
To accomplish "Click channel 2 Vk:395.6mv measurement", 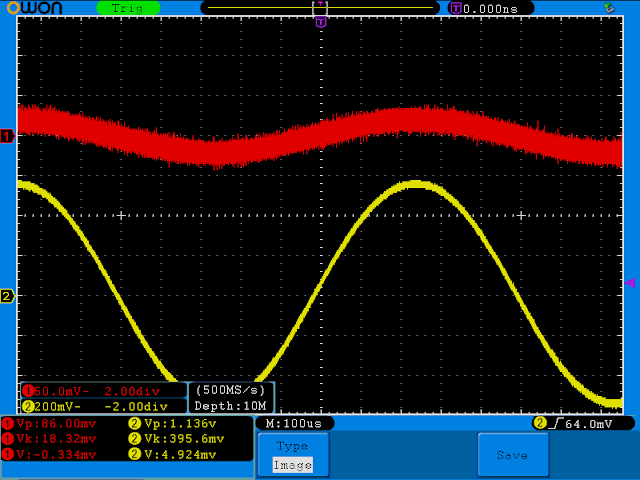I will click(176, 439).
